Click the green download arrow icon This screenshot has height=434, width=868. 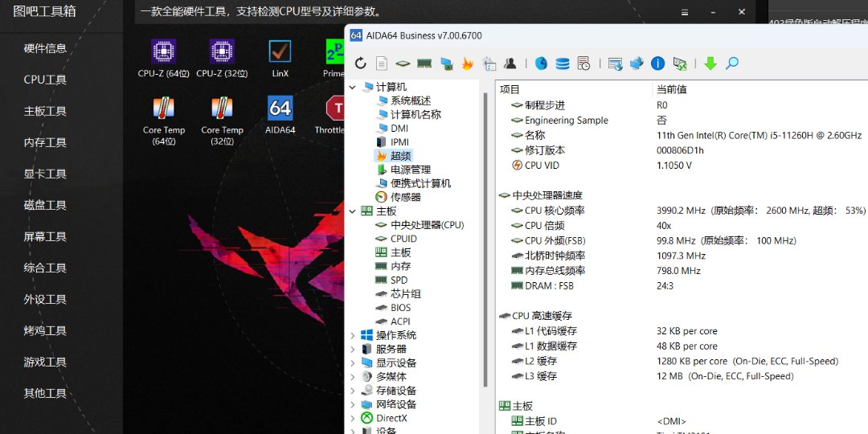coord(710,63)
